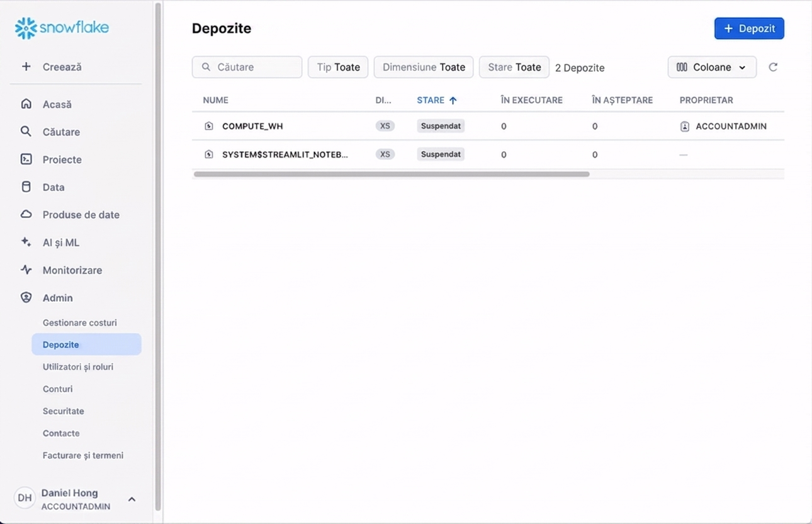This screenshot has width=812, height=524.
Task: Click the sort arrow next to STARE
Action: pos(453,100)
